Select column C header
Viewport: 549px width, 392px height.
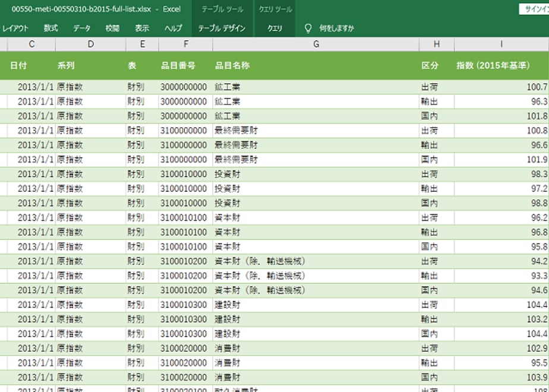click(x=31, y=44)
